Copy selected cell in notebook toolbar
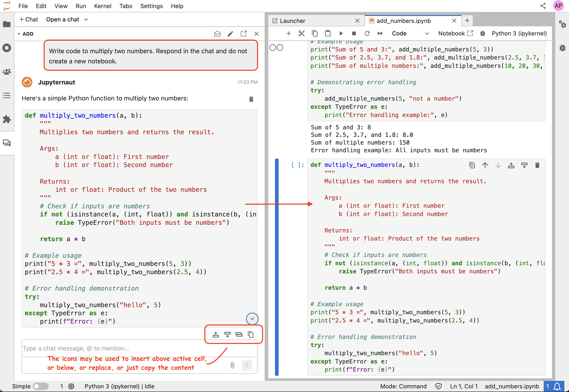This screenshot has width=569, height=392. 315,33
